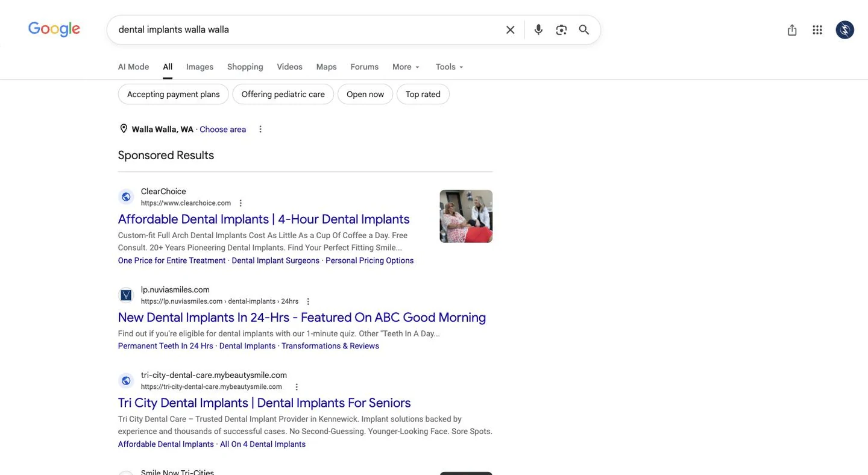Toggle the Top rated filter chip
This screenshot has width=868, height=475.
click(x=423, y=94)
